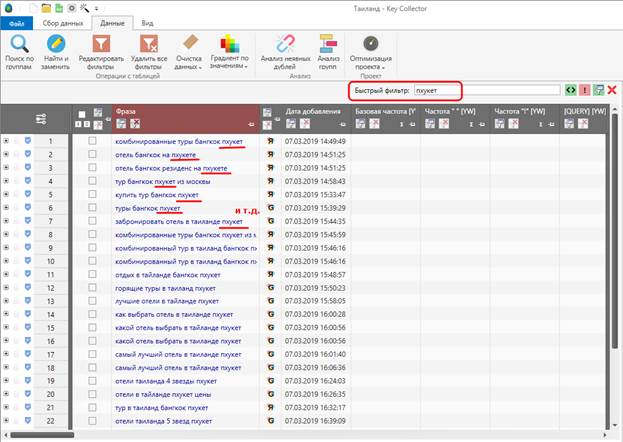Screen dimensions: 623x442
Task: Click red exclamation icon beside quick filter
Action: pos(584,90)
